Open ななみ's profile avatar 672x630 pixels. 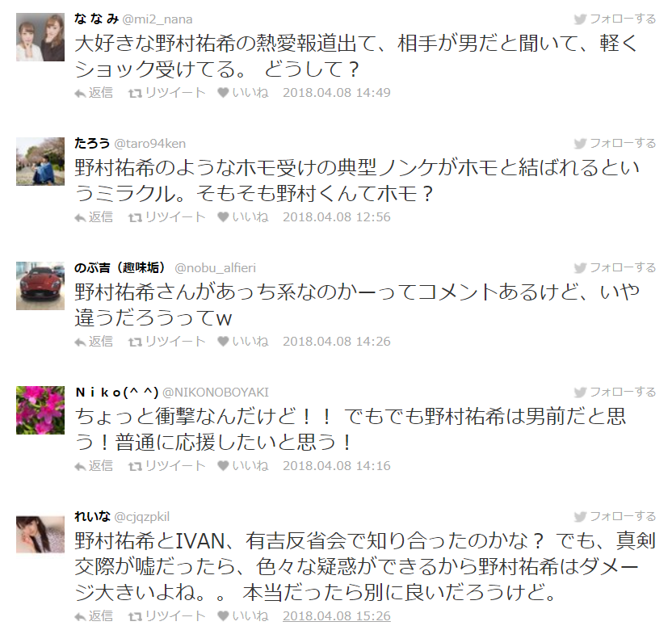coord(40,37)
